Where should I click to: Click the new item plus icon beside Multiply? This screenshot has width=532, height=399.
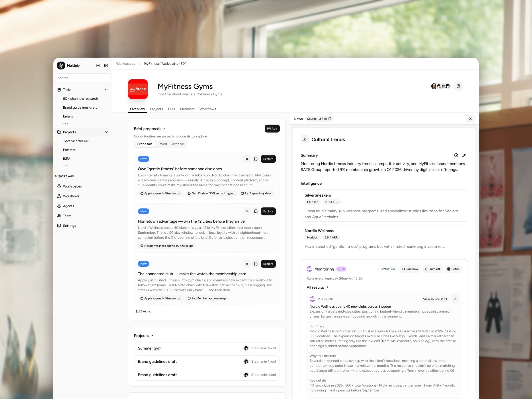(x=98, y=65)
